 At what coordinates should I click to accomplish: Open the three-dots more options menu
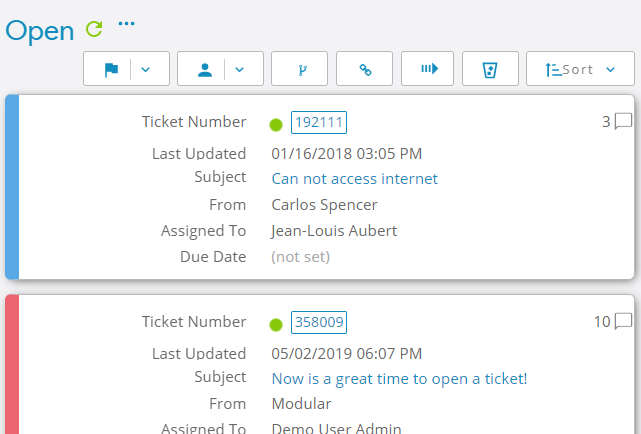(x=126, y=23)
